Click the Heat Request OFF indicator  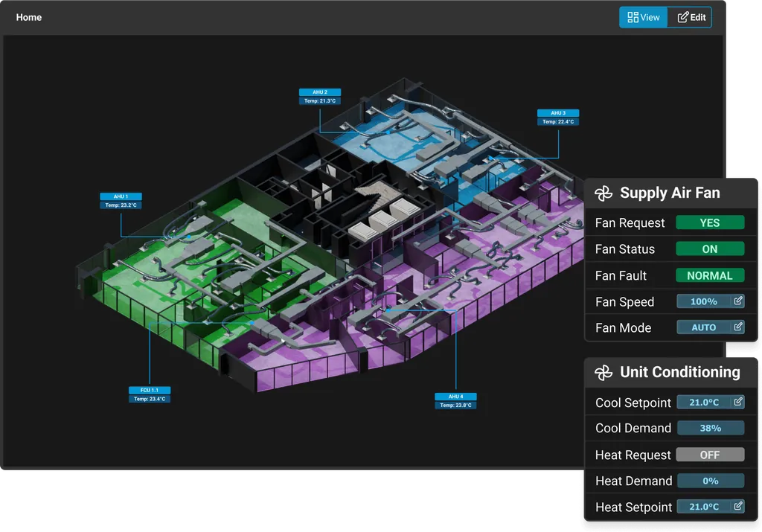click(x=710, y=455)
